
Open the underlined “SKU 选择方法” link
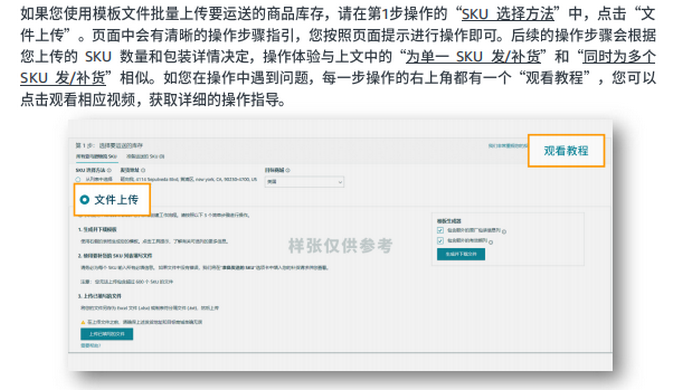[x=507, y=14]
